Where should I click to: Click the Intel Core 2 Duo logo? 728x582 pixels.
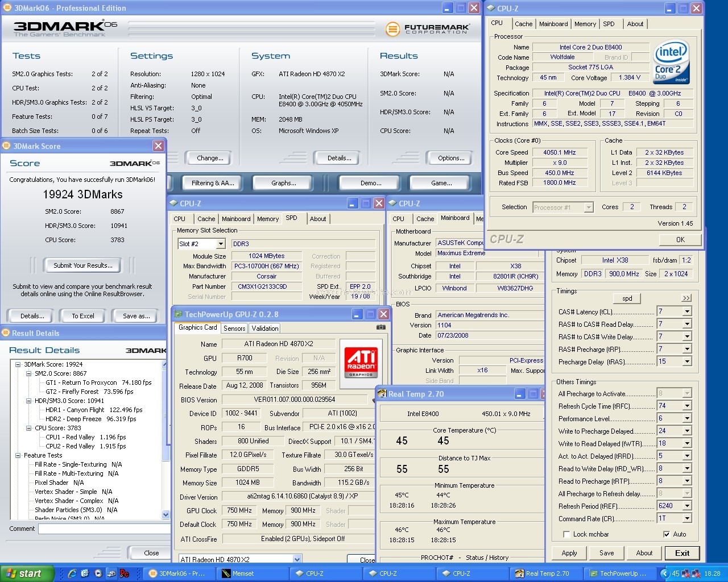pyautogui.click(x=672, y=61)
